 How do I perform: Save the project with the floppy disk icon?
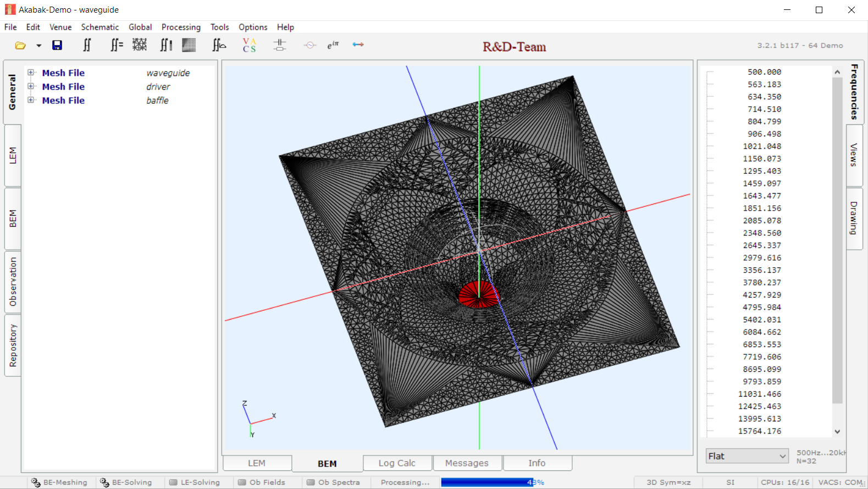pos(57,45)
